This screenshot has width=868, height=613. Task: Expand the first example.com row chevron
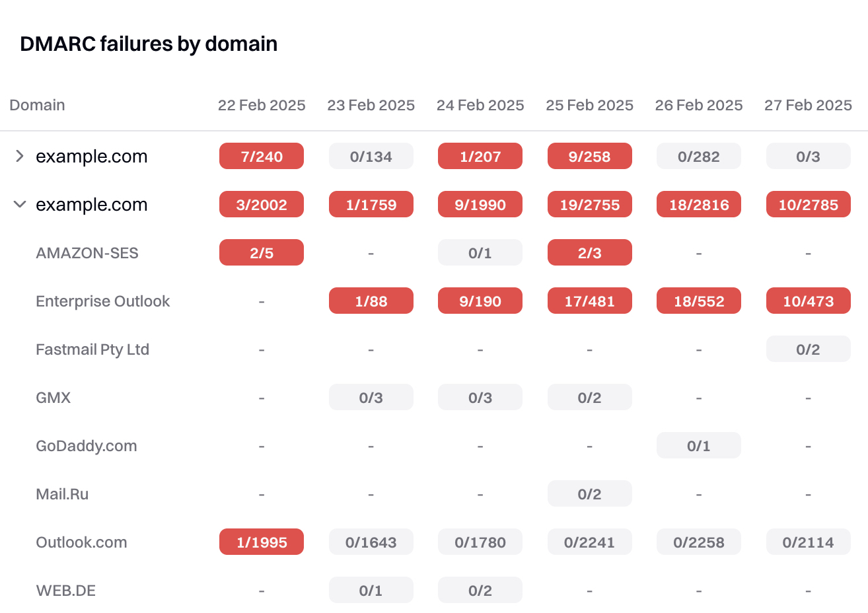pyautogui.click(x=20, y=156)
